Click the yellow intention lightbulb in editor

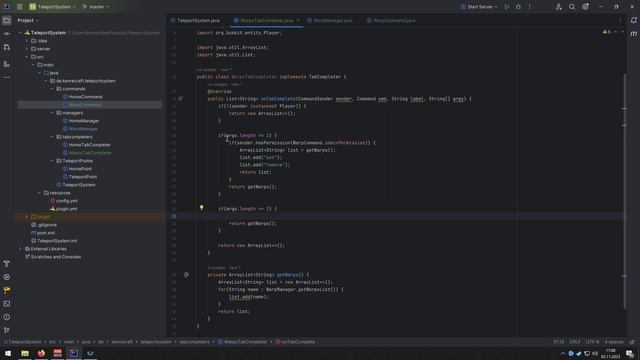[x=202, y=208]
